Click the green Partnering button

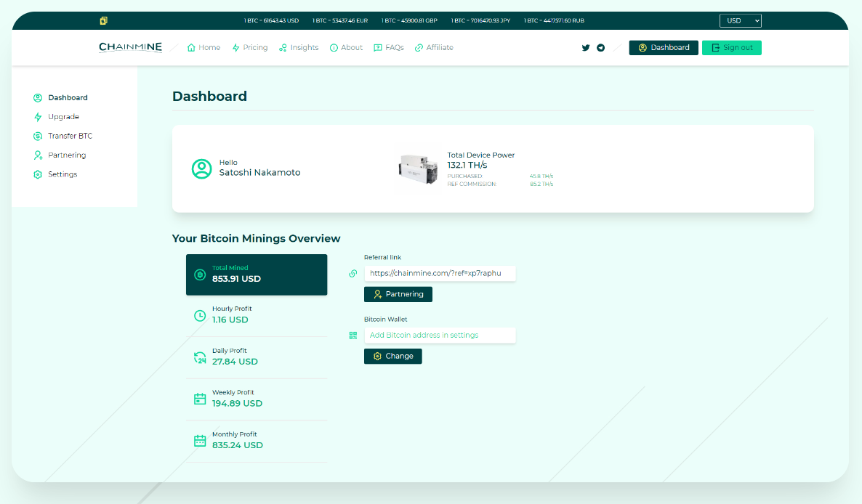(398, 294)
